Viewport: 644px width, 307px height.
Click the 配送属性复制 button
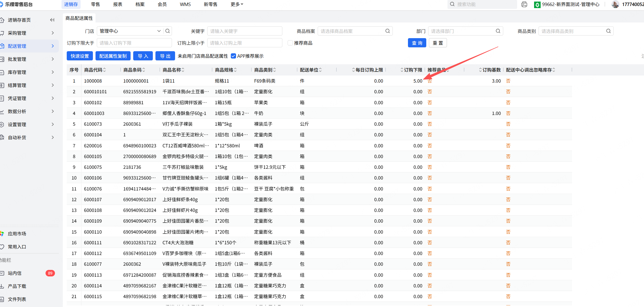113,56
